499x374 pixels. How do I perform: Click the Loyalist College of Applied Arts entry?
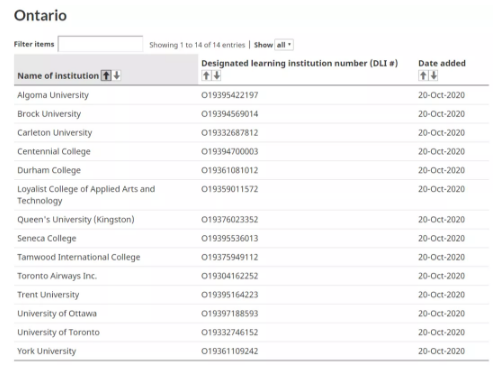click(x=86, y=195)
